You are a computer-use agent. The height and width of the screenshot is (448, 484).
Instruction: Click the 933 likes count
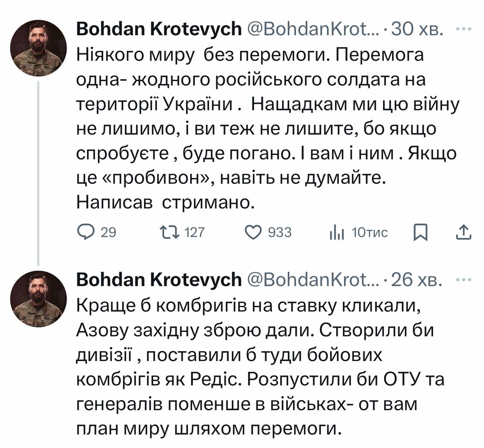coord(280,232)
